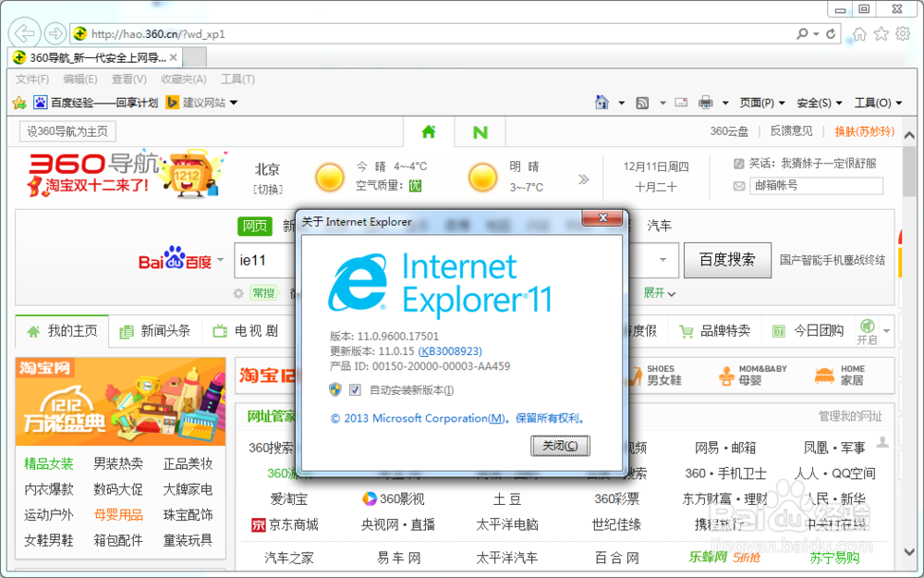Click the green house home tab icon
This screenshot has height=578, width=924.
coord(429,131)
